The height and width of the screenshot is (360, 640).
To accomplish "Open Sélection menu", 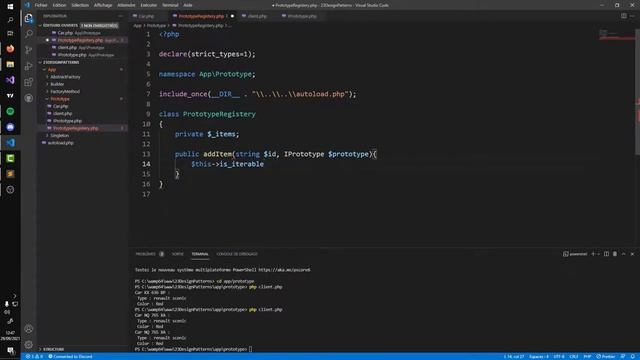I will coord(80,5).
